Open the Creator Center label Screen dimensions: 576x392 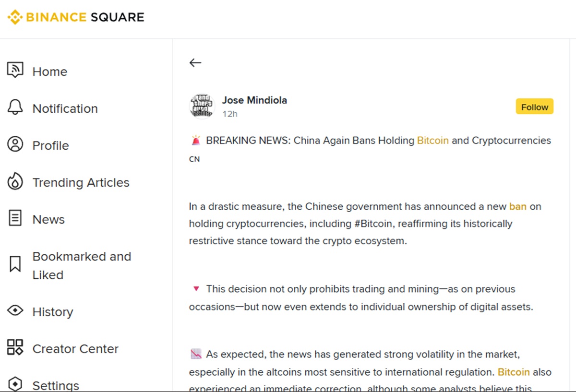75,349
